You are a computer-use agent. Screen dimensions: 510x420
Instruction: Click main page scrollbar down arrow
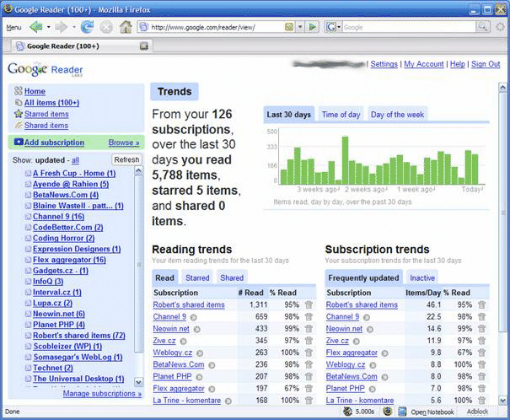(502, 400)
